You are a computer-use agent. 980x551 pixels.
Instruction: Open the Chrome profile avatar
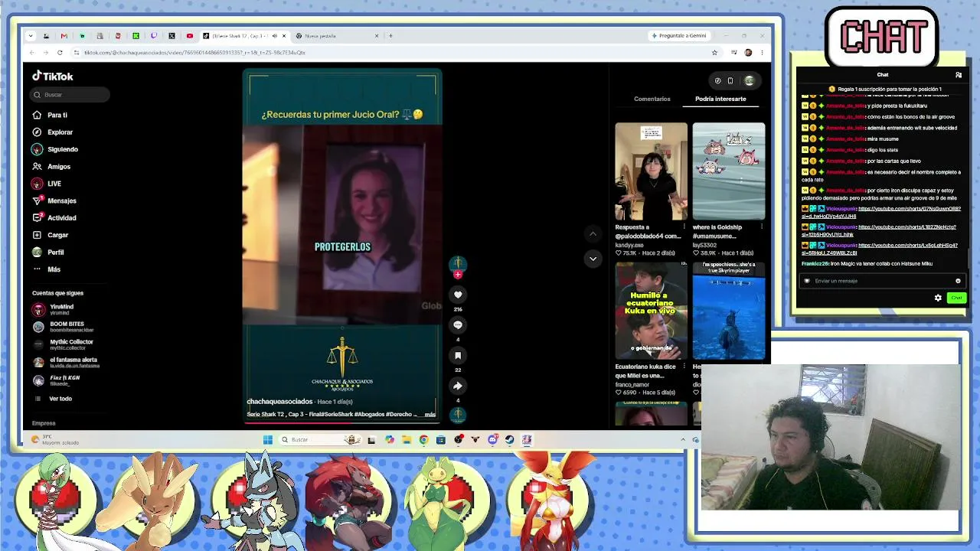748,53
